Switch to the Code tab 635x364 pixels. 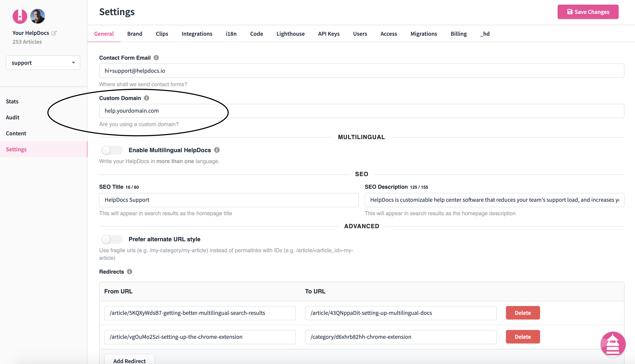click(256, 34)
